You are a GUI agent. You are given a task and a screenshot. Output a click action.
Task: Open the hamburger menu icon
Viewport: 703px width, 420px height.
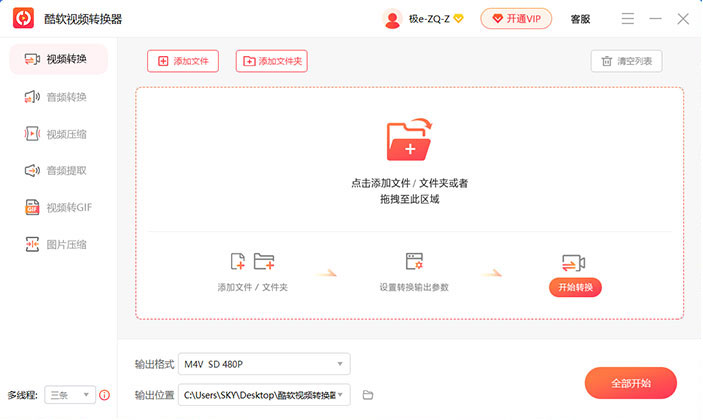click(628, 19)
